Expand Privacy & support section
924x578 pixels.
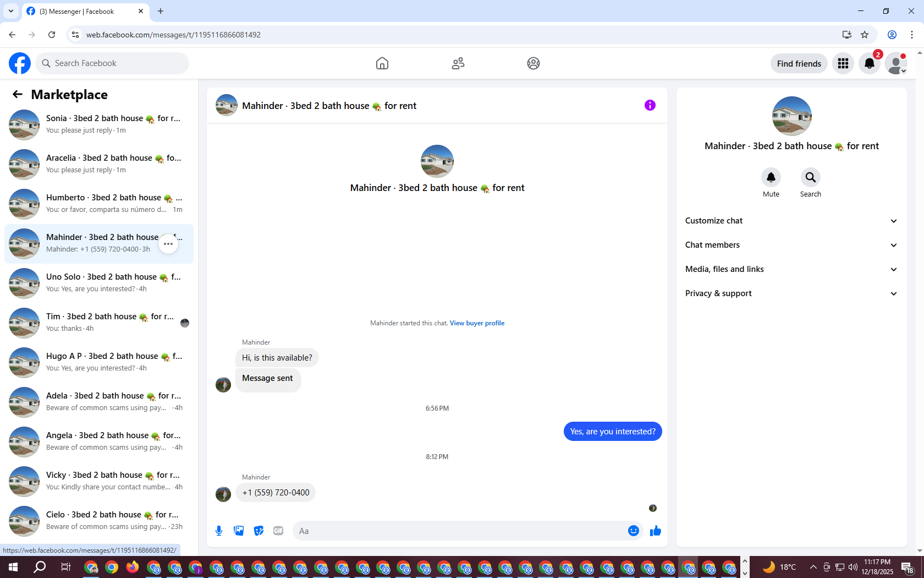tap(791, 293)
